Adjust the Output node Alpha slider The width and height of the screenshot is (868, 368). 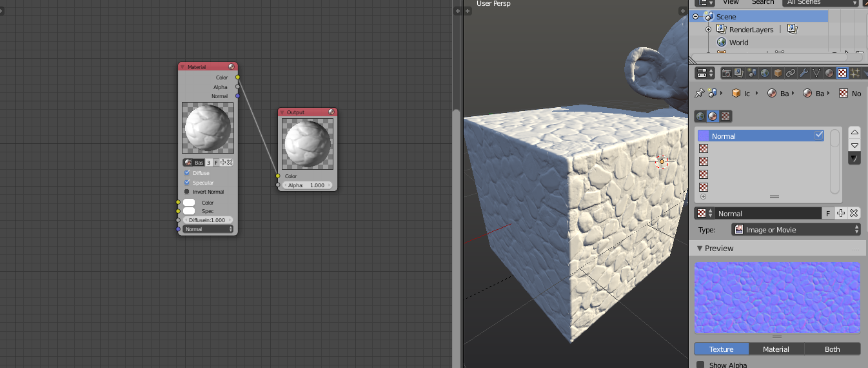307,185
